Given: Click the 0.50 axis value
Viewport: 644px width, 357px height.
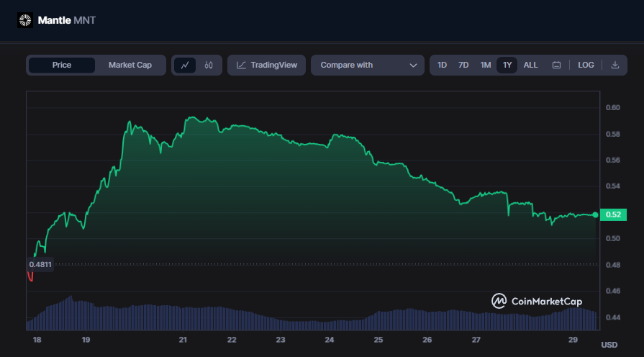Looking at the screenshot, I should 613,239.
